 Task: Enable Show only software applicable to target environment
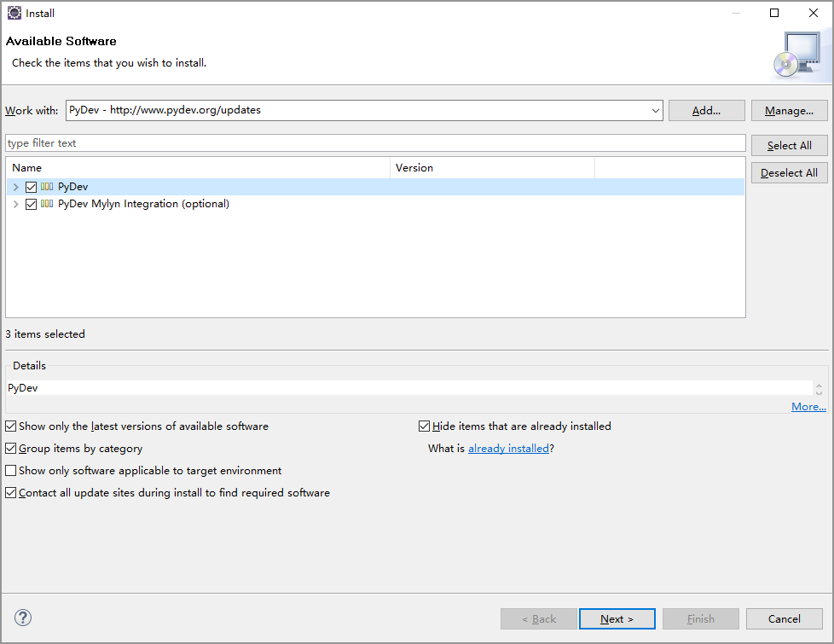click(x=10, y=471)
